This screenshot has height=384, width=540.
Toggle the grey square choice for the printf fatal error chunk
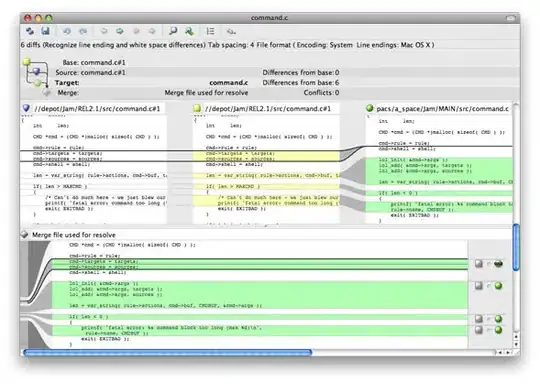click(479, 330)
